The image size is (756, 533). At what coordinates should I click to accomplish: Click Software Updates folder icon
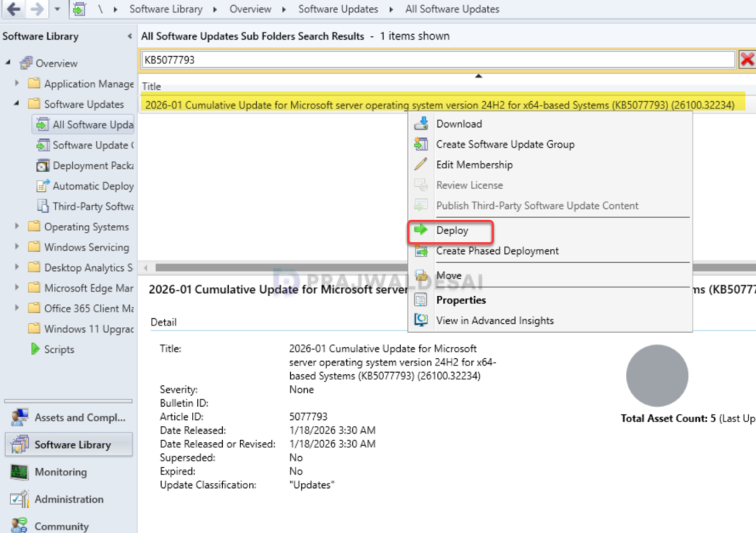pyautogui.click(x=34, y=103)
